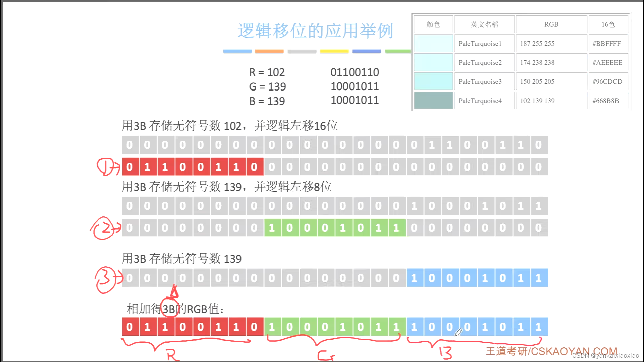Click the 顏色 column header
644x362 pixels.
(x=433, y=24)
